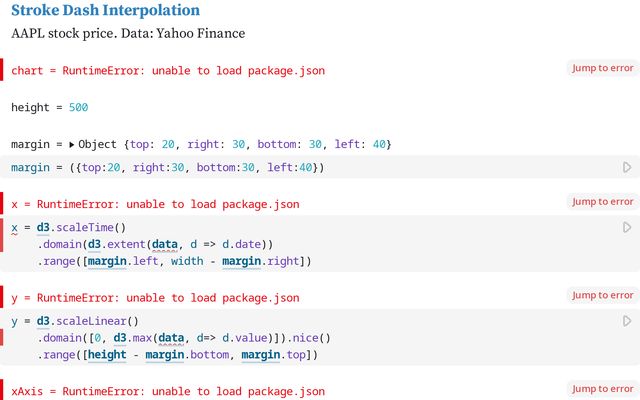The height and width of the screenshot is (400, 640).
Task: Jump to error for chart cell
Action: (x=602, y=68)
